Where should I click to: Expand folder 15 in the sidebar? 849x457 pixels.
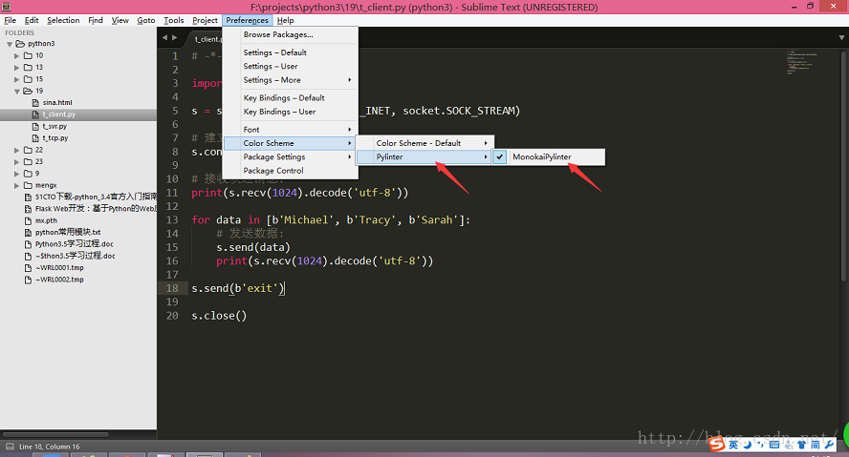pos(17,80)
